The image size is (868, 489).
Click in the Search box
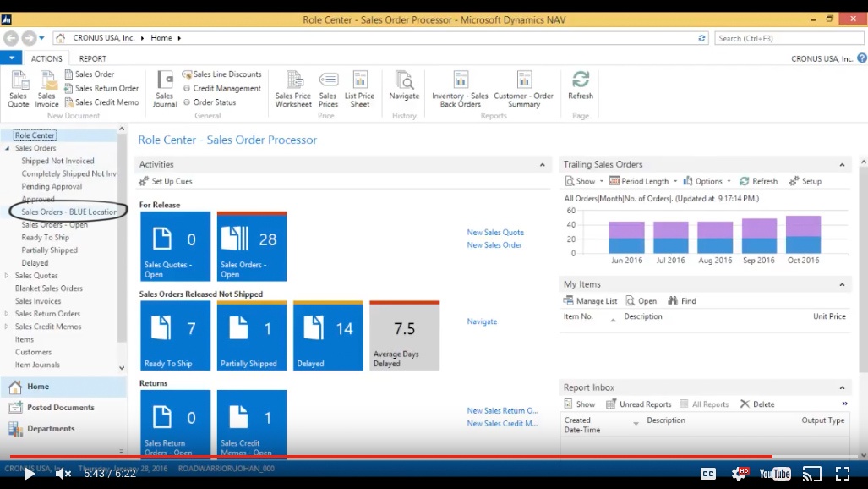click(789, 38)
